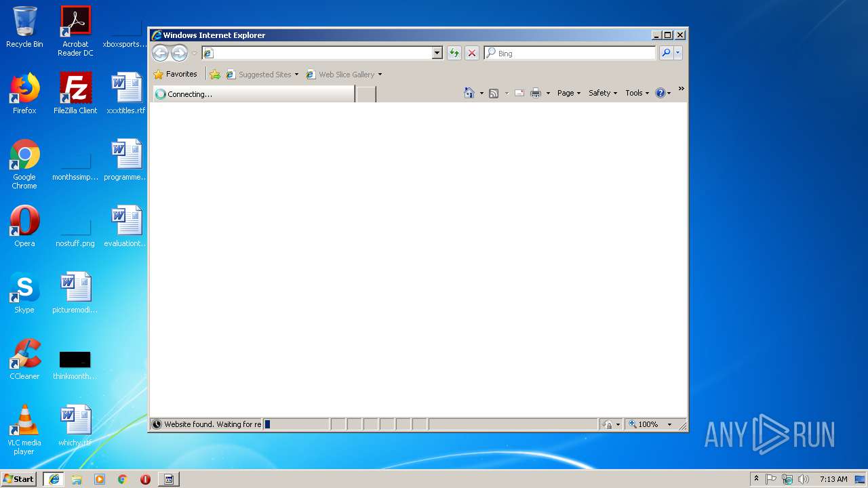
Task: Open the Tools menu
Action: click(x=637, y=93)
